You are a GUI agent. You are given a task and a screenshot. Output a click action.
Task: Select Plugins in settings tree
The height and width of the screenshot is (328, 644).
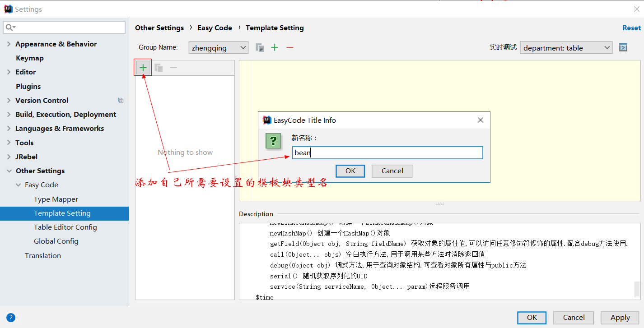(28, 86)
